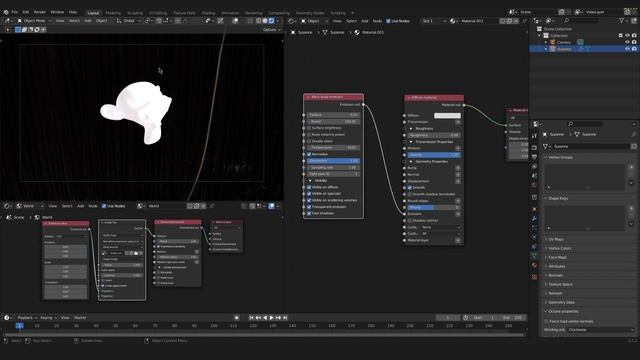Screen dimensions: 640x360
Task: Toggle Transparent emission checkbox
Action: [x=309, y=207]
